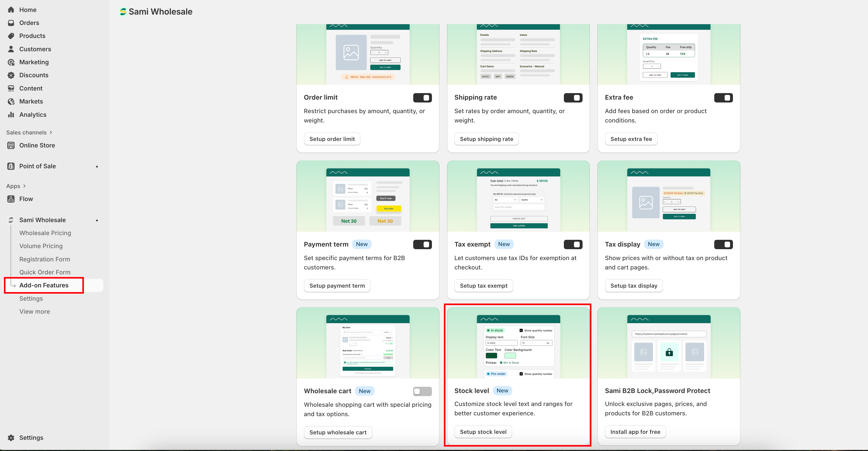Turn off the Tax exempt toggle
This screenshot has width=868, height=451.
click(573, 244)
